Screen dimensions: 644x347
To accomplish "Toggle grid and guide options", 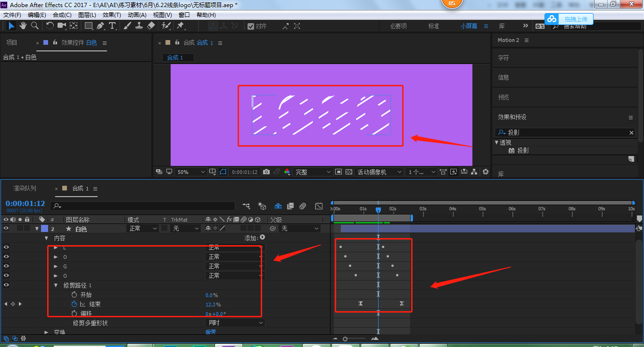I will coord(213,172).
